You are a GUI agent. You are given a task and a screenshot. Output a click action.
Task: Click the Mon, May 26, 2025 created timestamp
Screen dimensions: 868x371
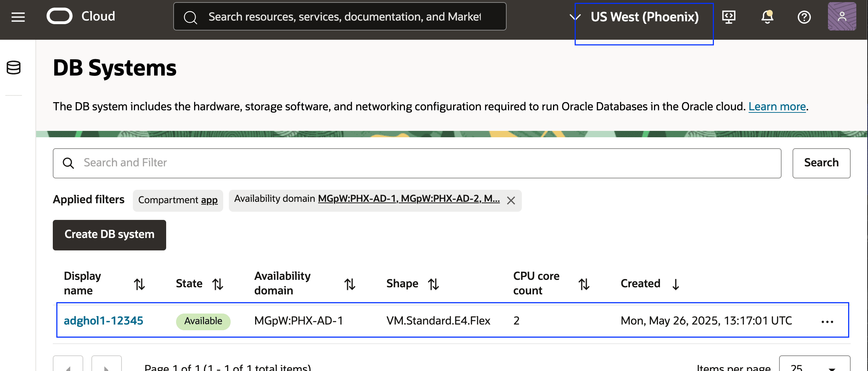pos(706,321)
